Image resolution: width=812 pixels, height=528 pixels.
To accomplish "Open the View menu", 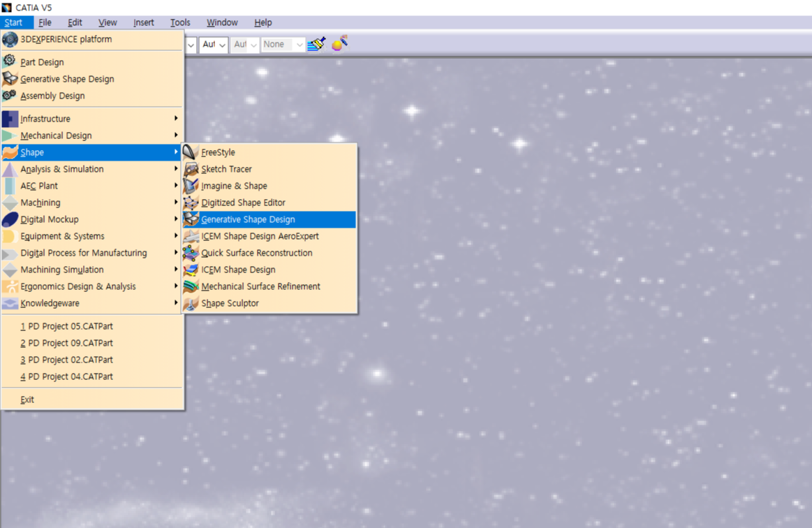I will [x=108, y=22].
